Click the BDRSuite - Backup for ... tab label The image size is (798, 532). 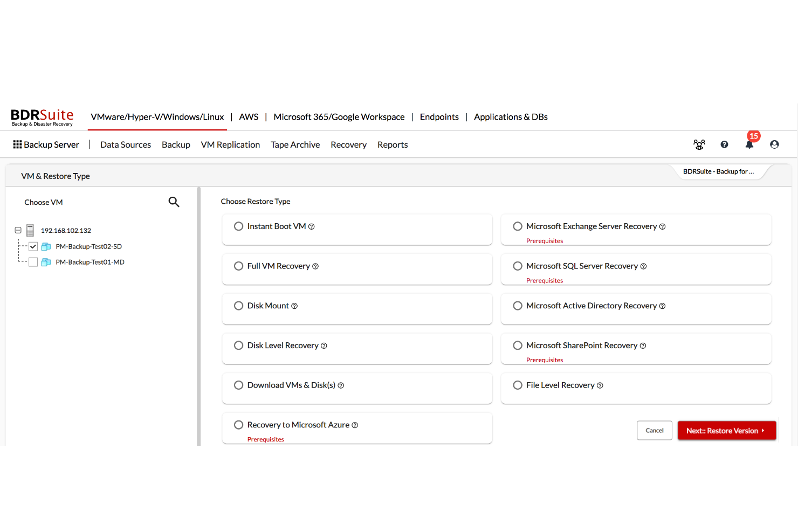tap(719, 171)
